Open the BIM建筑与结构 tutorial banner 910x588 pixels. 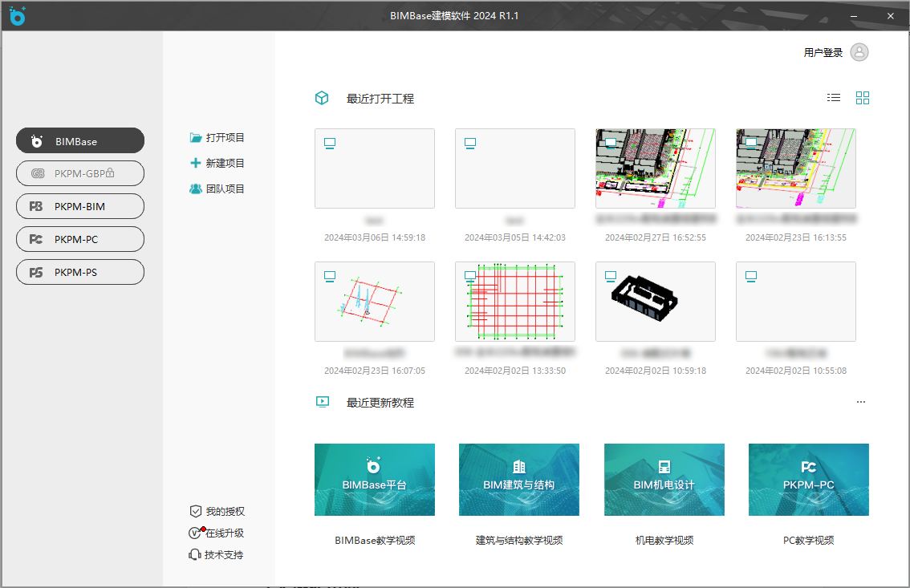[x=519, y=480]
